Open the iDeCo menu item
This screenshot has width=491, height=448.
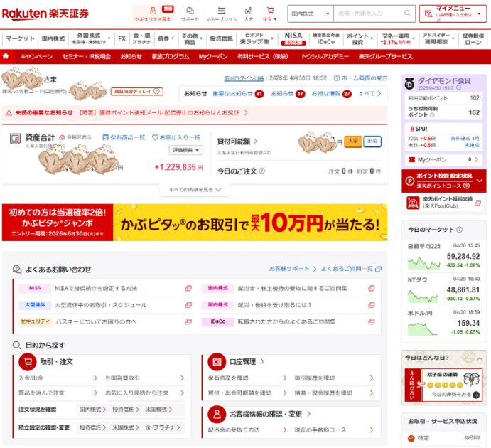[326, 38]
